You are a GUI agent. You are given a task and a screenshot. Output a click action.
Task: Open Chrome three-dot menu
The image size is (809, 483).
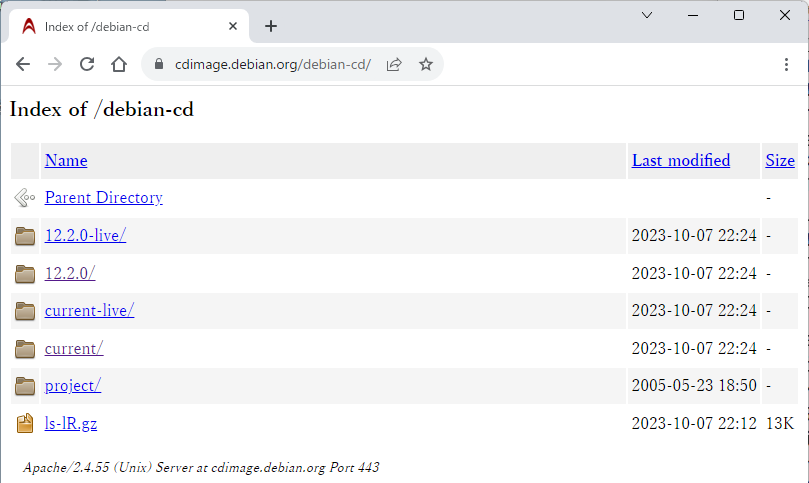pos(786,65)
